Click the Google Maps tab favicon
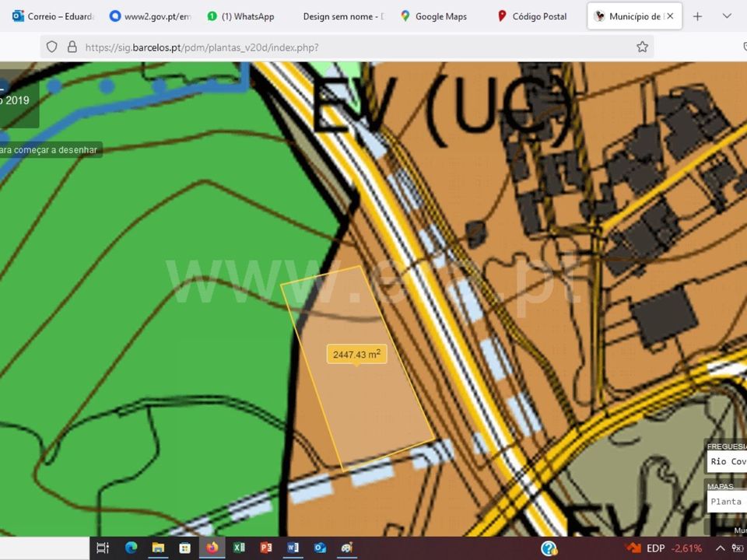Screen dimensions: 747x560 (x=405, y=16)
